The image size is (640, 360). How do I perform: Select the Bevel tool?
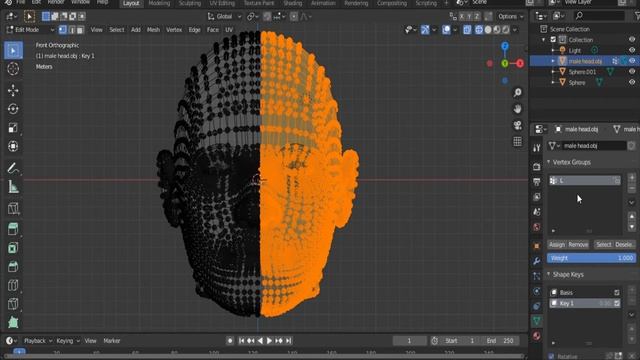point(13,267)
